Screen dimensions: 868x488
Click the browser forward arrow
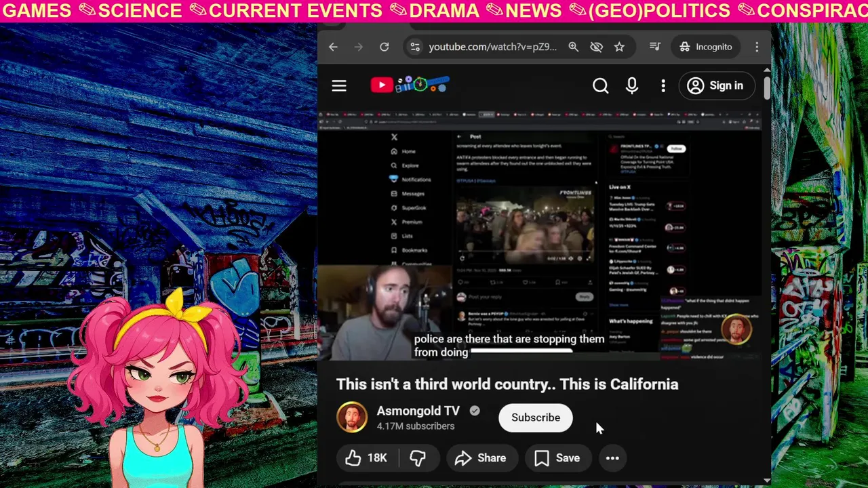(359, 47)
